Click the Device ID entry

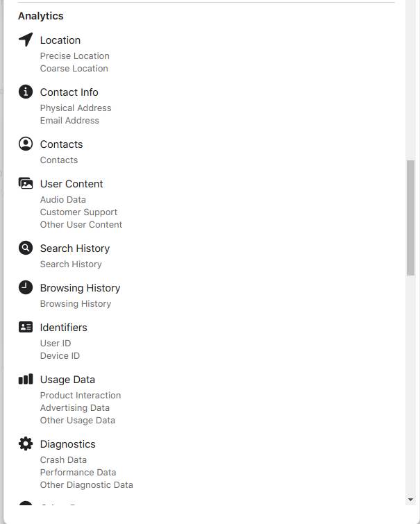(60, 356)
